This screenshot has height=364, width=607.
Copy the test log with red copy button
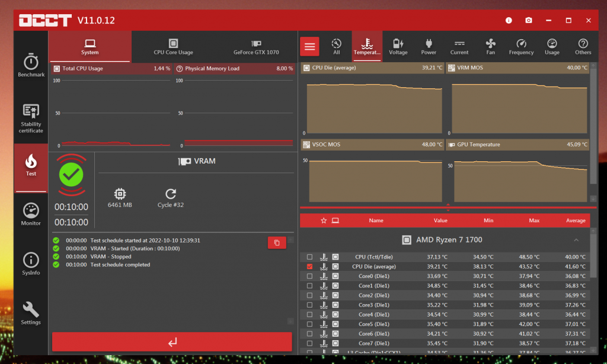[277, 243]
